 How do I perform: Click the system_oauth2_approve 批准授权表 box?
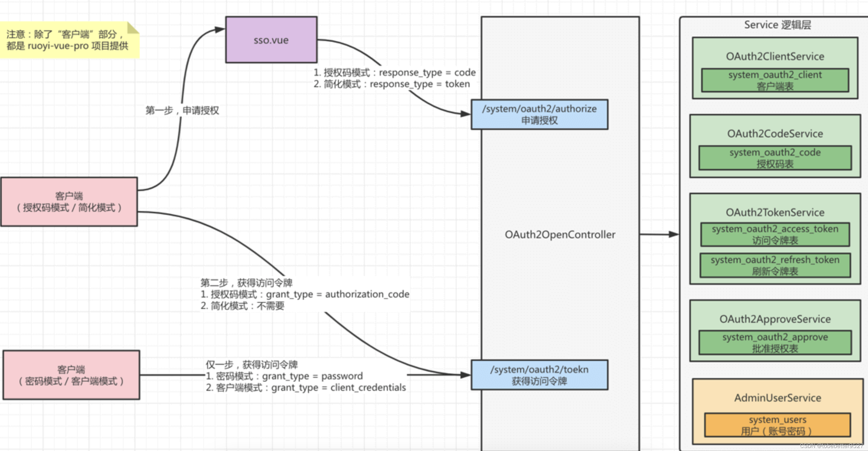click(775, 342)
